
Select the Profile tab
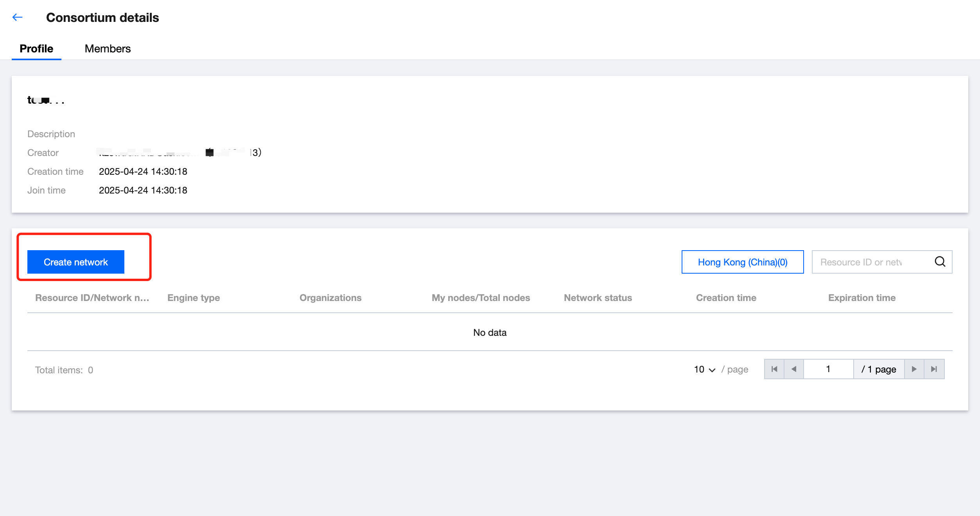coord(36,48)
